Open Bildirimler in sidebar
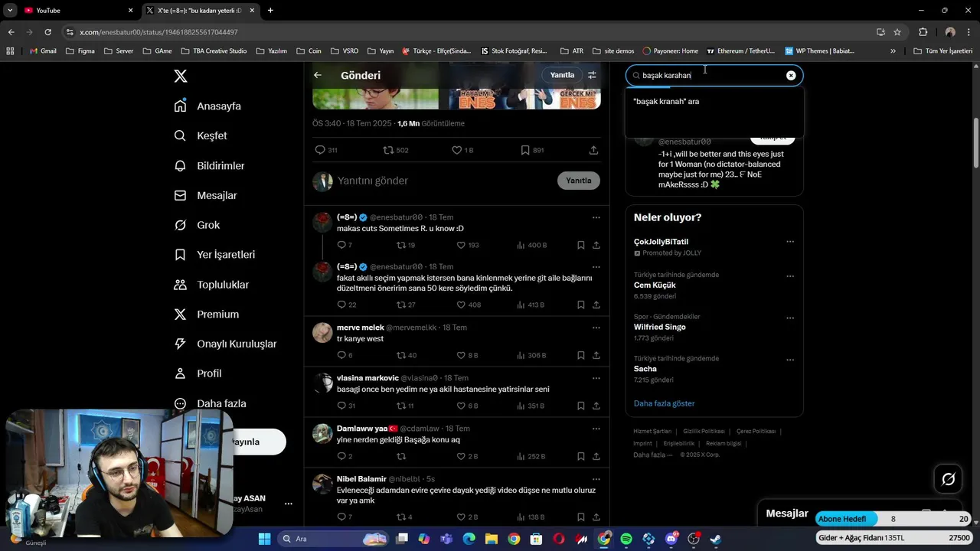The height and width of the screenshot is (551, 980). click(210, 165)
